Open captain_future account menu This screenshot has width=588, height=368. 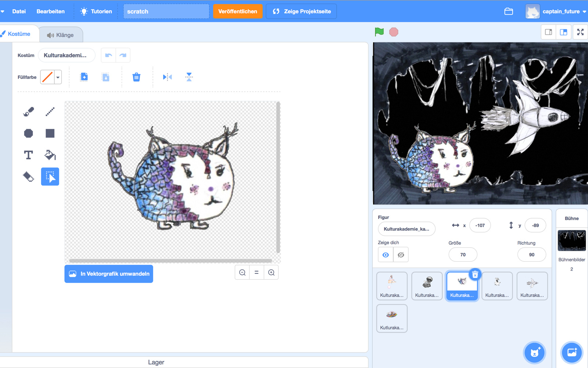[x=556, y=11]
